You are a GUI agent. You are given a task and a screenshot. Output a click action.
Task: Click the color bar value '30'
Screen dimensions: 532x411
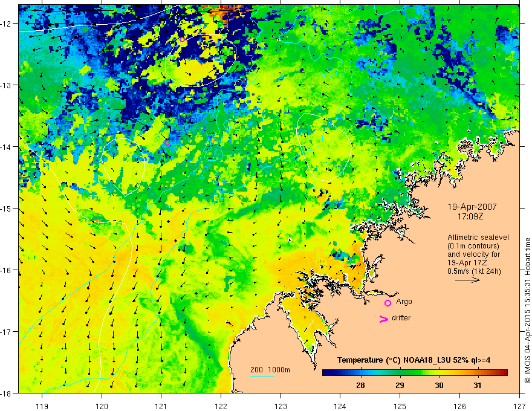pyautogui.click(x=439, y=385)
